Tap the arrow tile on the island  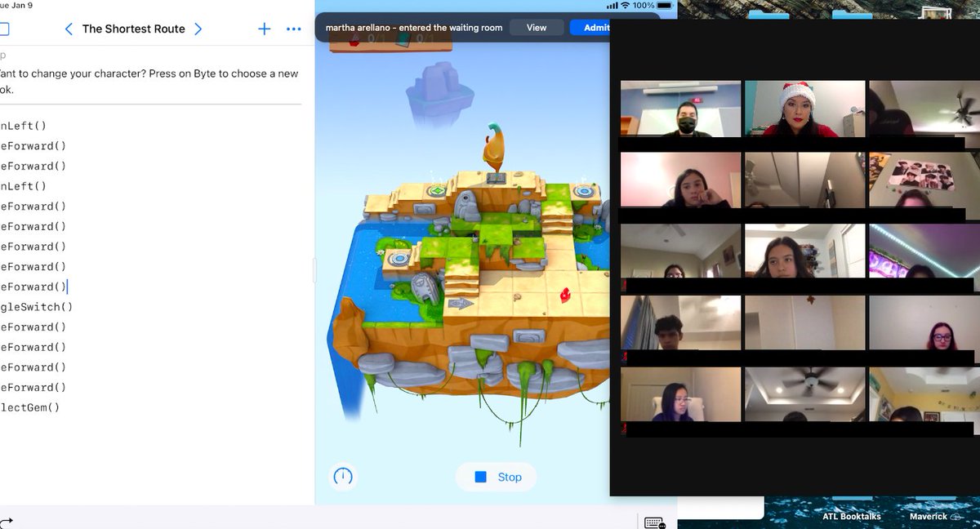(461, 304)
